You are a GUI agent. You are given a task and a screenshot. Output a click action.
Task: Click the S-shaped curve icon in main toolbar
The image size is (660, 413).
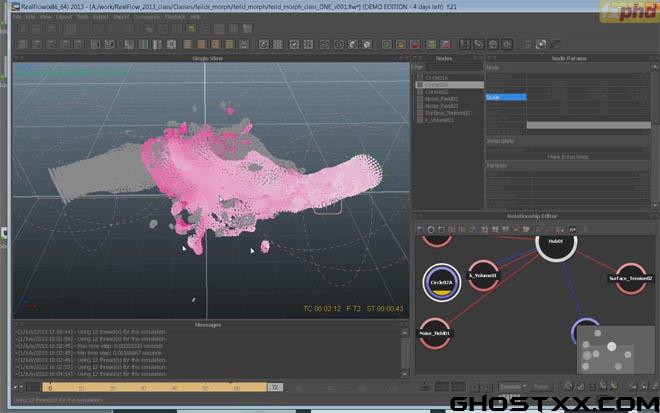pos(479,44)
